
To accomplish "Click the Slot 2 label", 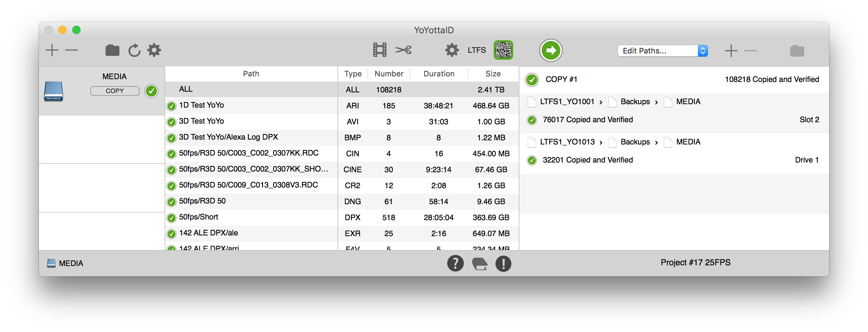I will pos(809,119).
